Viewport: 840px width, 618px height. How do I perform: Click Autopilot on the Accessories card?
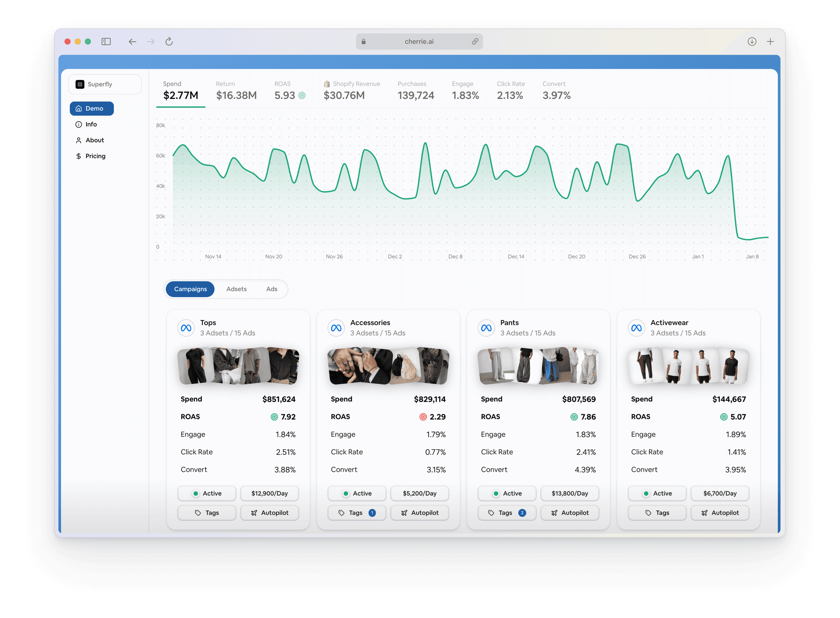click(x=420, y=513)
